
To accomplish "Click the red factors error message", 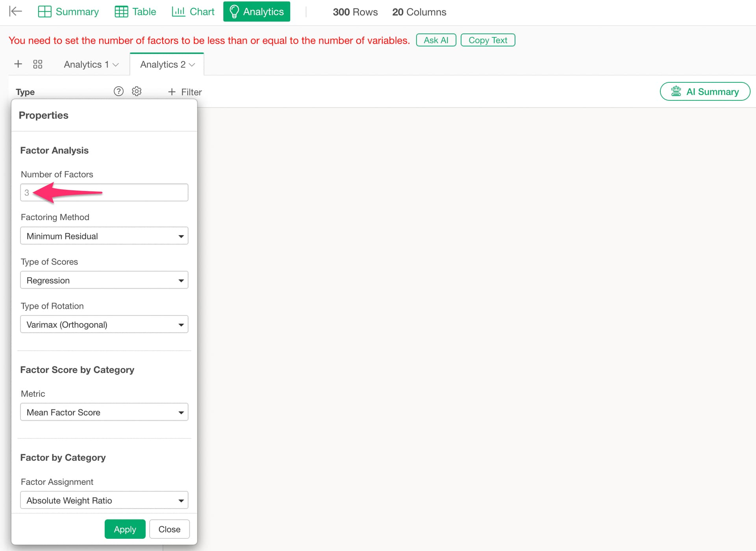I will 209,40.
